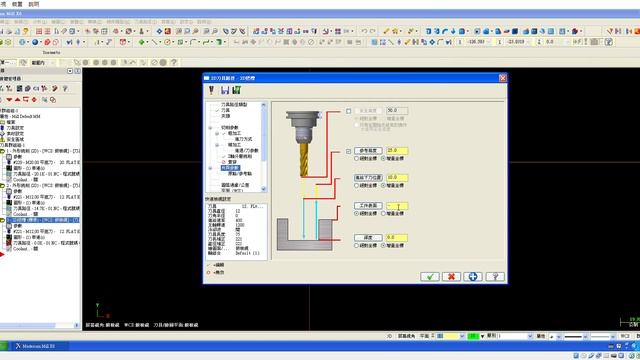The height and width of the screenshot is (360, 640).
Task: Click the 進給下刀位置 value field 10.0
Action: click(397, 178)
